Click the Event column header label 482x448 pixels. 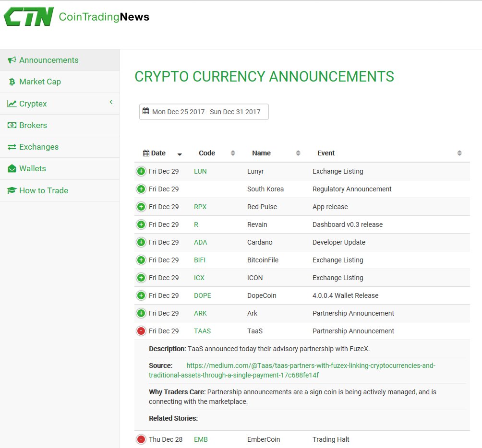[326, 153]
